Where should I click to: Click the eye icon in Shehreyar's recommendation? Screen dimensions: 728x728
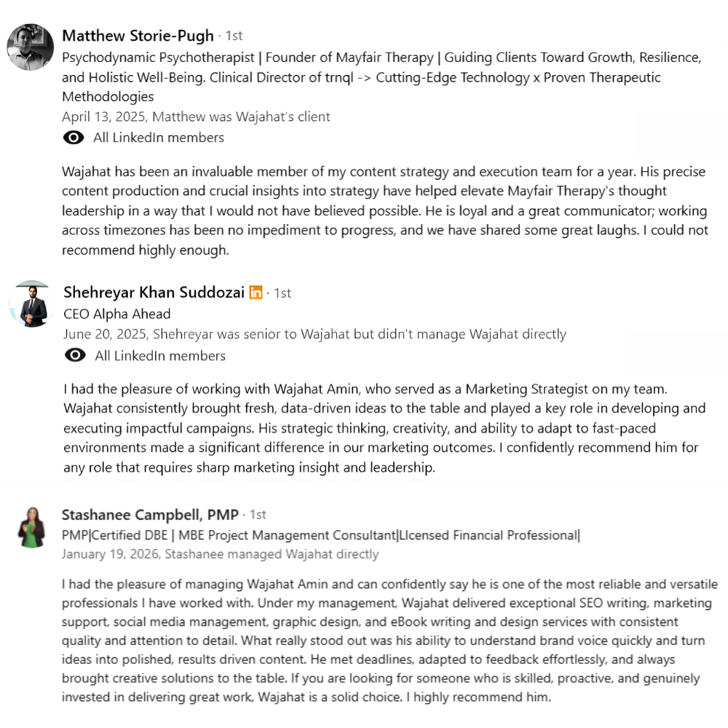[x=75, y=355]
